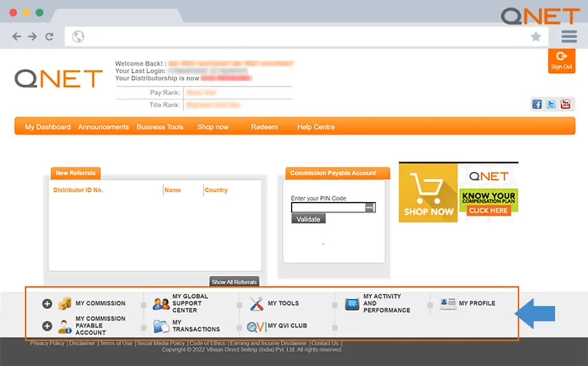This screenshot has width=588, height=366.
Task: Select the New Referrals tab header
Action: (x=76, y=173)
